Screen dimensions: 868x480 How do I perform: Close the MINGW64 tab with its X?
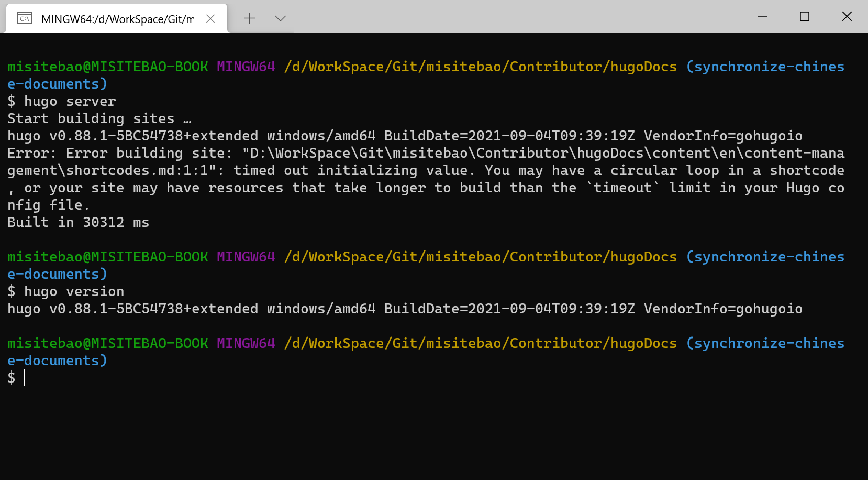click(x=210, y=17)
